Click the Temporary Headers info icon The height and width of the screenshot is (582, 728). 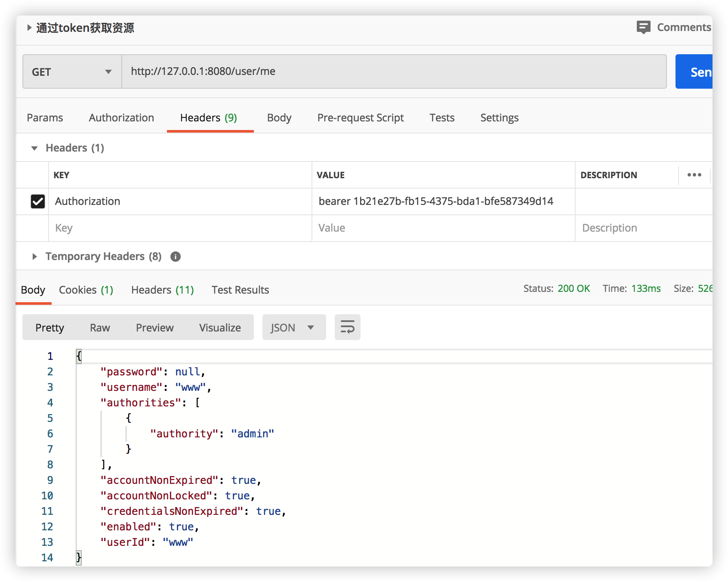176,257
